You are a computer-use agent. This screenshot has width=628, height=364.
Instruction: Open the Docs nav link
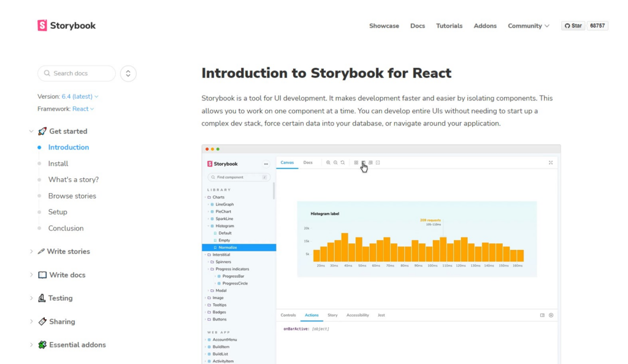417,26
